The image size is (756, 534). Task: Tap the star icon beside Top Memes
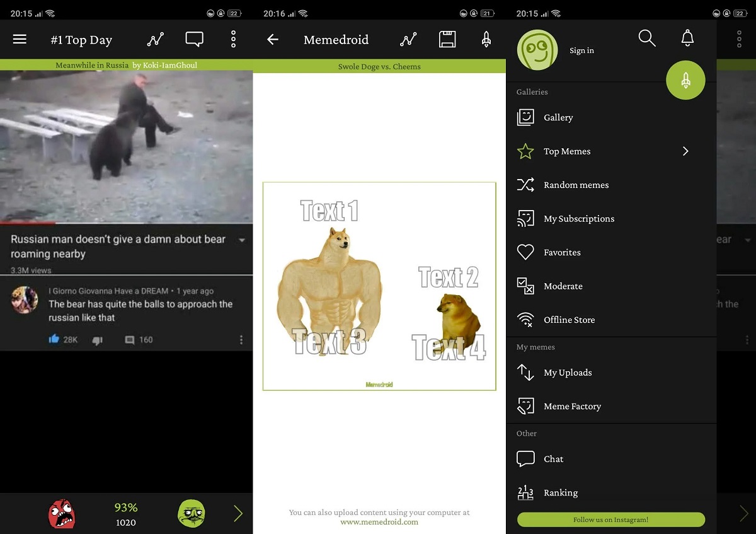pos(525,151)
